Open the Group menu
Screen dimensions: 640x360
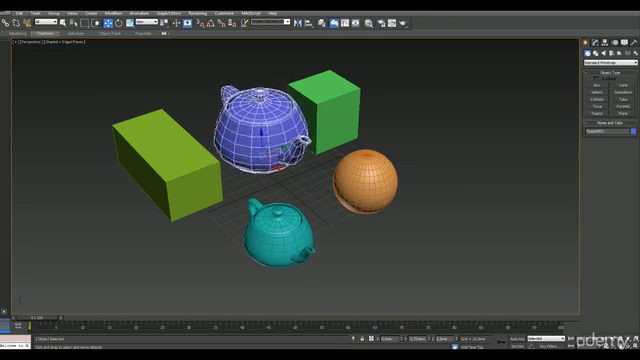pyautogui.click(x=53, y=13)
